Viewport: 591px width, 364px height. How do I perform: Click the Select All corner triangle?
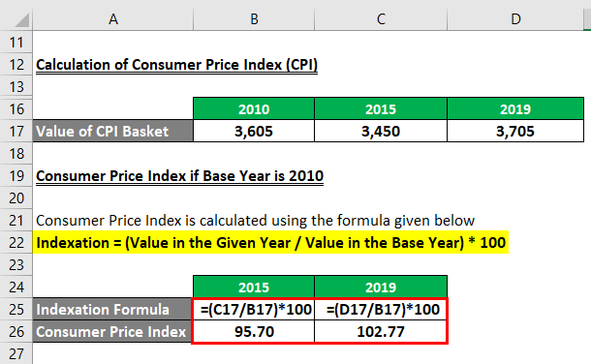[x=22, y=20]
